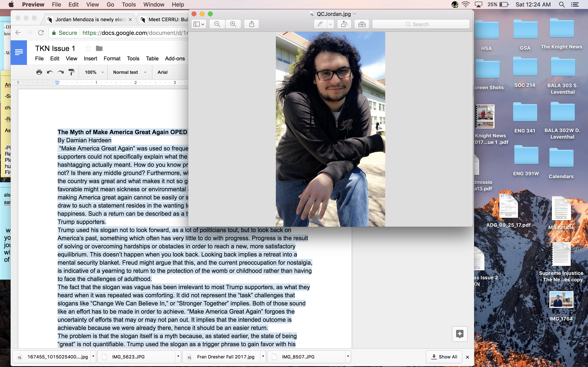Click the left indent marker on ruler
This screenshot has width=588, height=367.
pyautogui.click(x=57, y=84)
